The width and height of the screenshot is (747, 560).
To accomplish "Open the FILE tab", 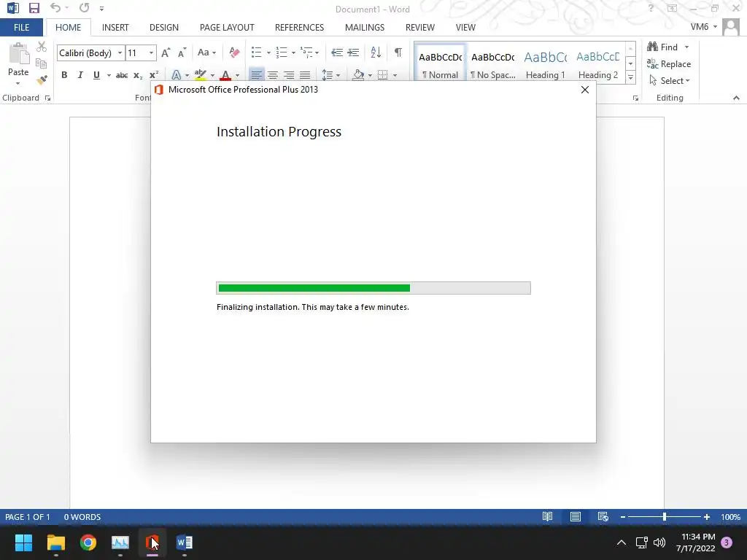I will tap(21, 27).
